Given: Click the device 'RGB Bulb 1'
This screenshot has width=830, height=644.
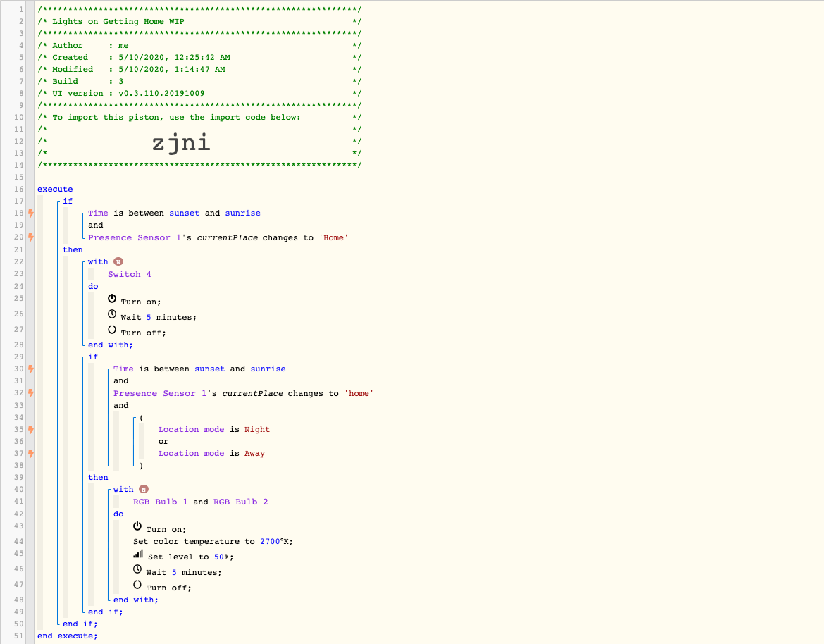Looking at the screenshot, I should [x=161, y=502].
